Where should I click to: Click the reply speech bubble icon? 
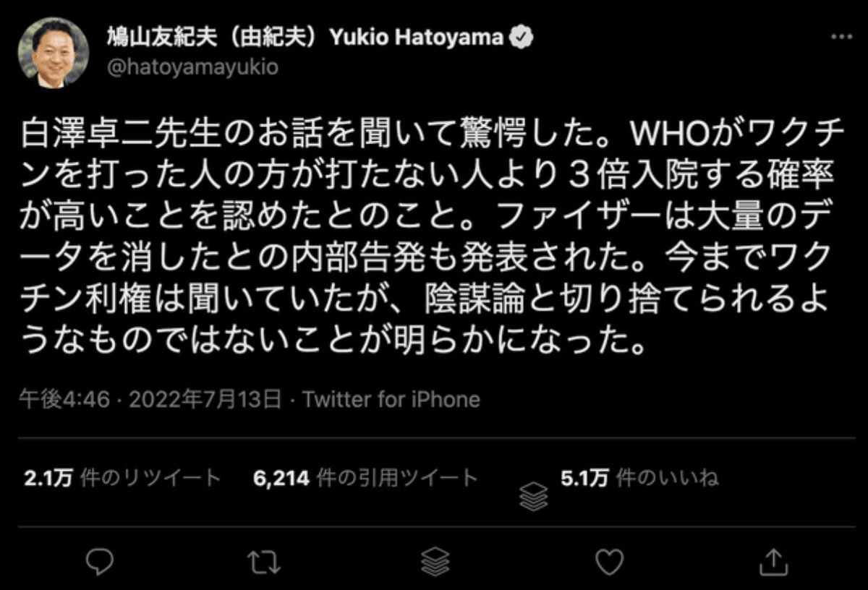click(99, 560)
